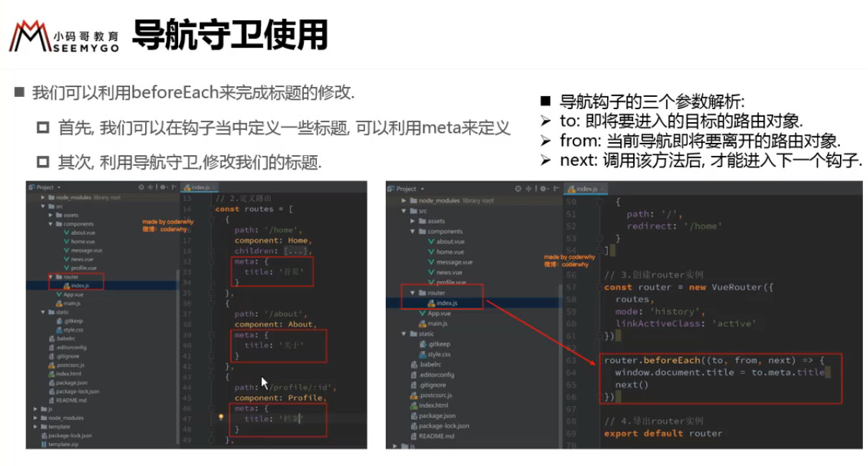Expand the folded children [...] code region
The height and width of the screenshot is (466, 868).
(x=297, y=251)
